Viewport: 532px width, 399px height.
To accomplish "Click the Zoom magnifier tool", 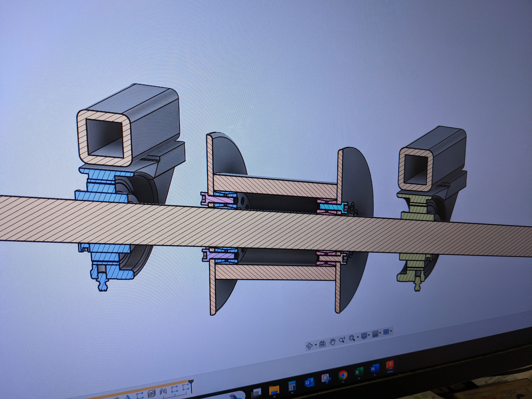I will 342,340.
